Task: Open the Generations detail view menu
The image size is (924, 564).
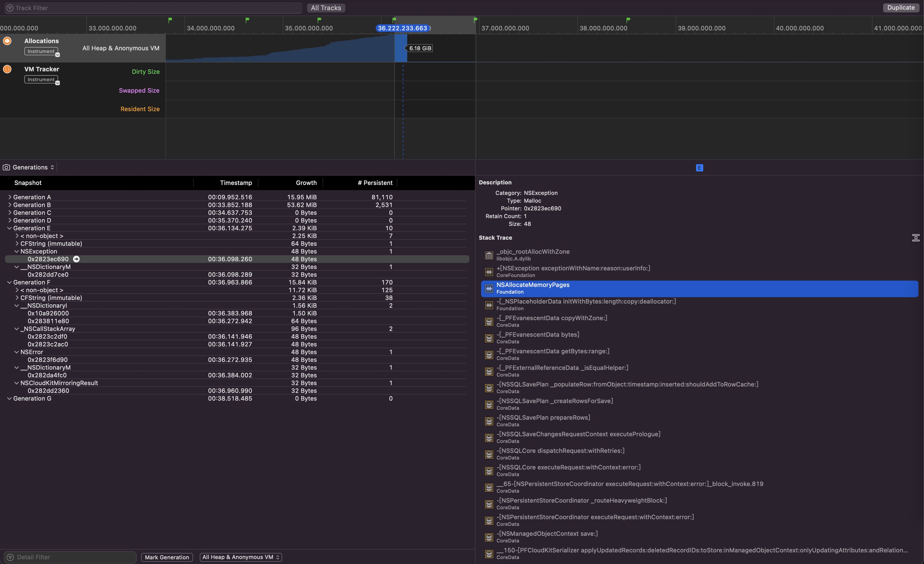Action: (33, 167)
